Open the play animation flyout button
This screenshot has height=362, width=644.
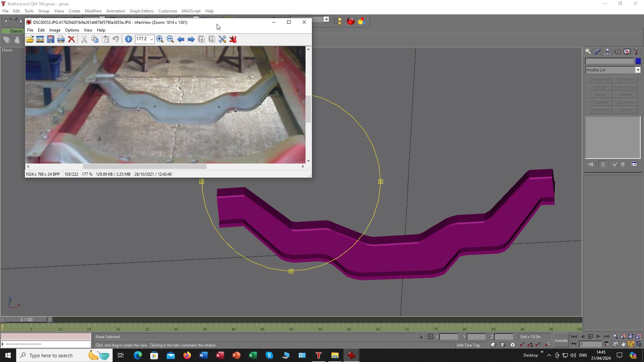(590, 337)
